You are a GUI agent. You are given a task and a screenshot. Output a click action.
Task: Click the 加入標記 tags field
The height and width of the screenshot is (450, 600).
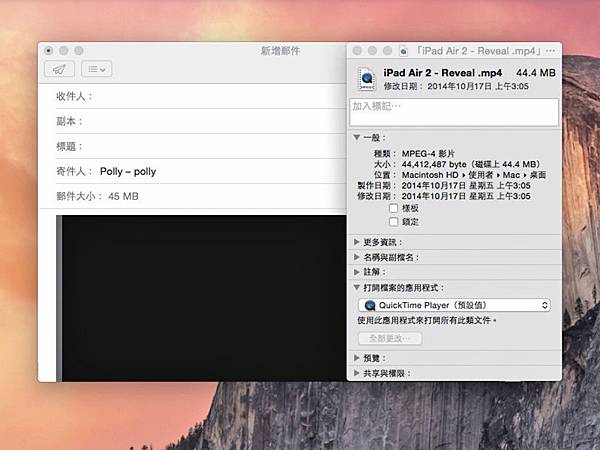[x=454, y=112]
